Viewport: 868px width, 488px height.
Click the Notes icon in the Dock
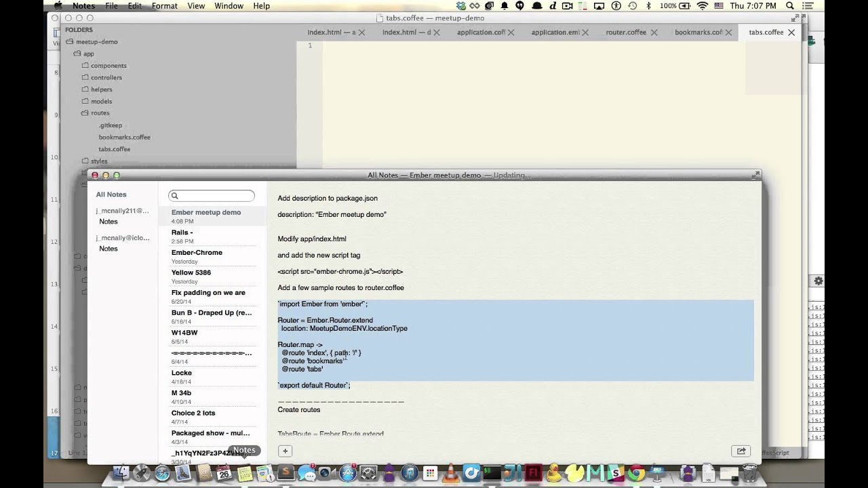click(244, 472)
